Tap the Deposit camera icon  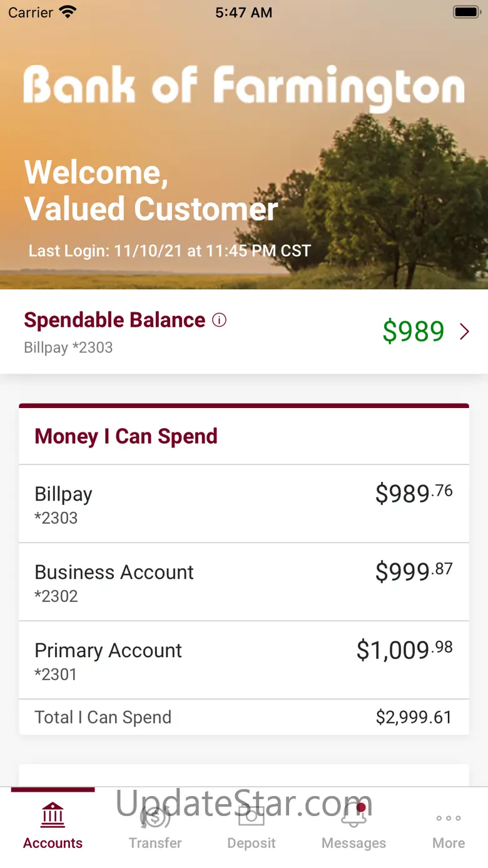pyautogui.click(x=252, y=815)
